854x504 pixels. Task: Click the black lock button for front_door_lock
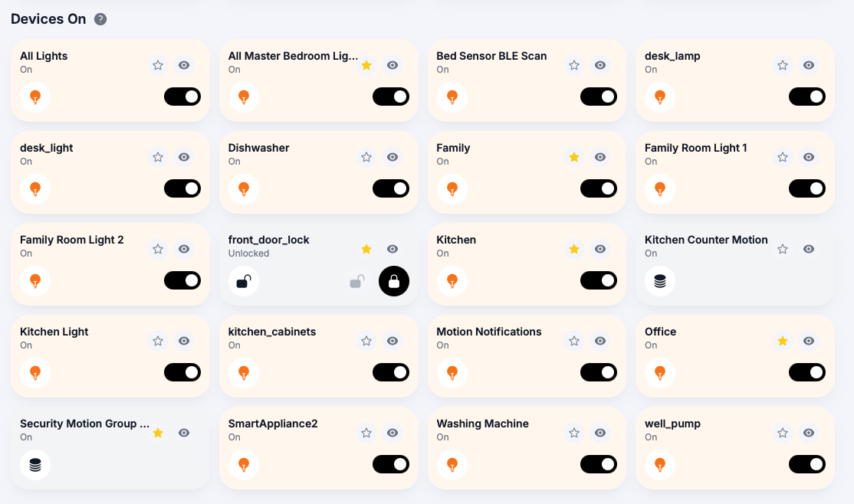[394, 281]
